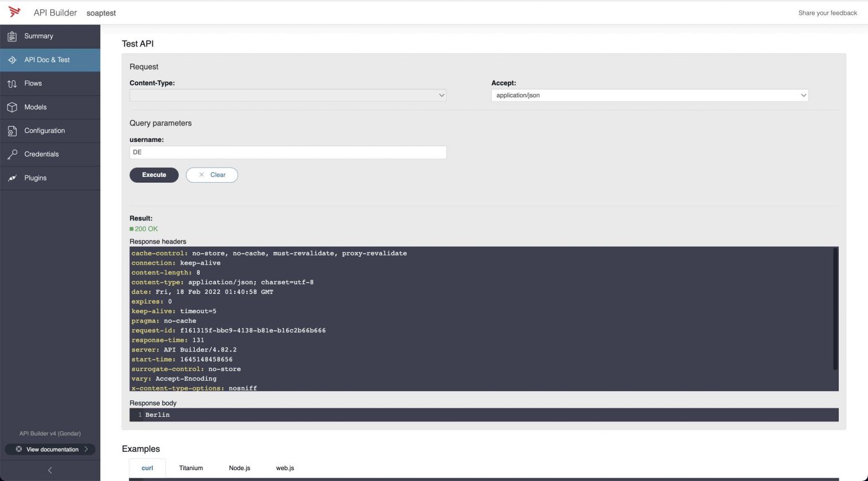868x481 pixels.
Task: Select the web.js examples tab
Action: [x=285, y=468]
